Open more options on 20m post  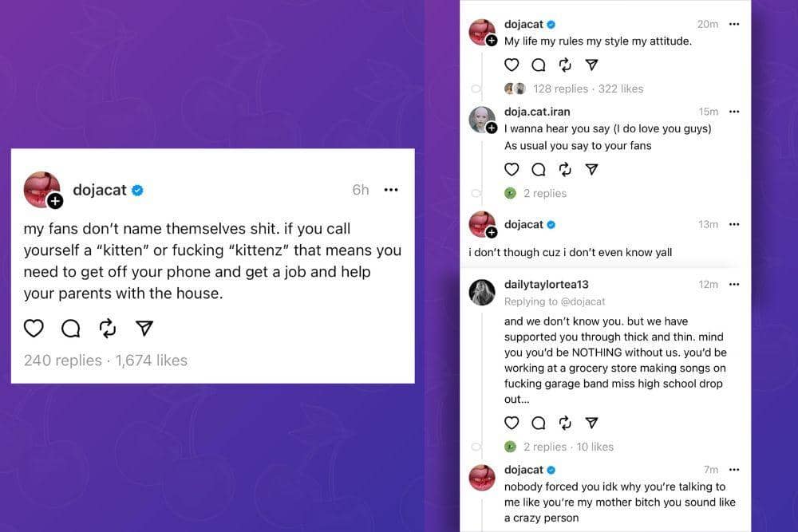click(734, 24)
